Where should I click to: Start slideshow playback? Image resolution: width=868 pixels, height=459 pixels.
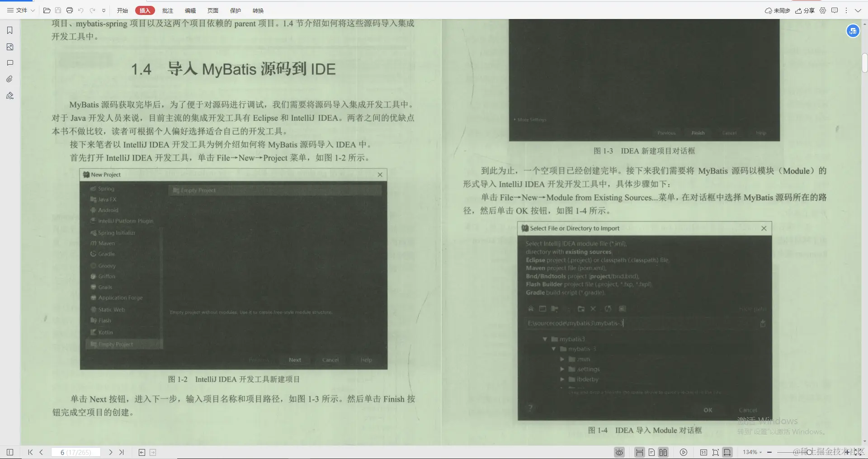click(x=684, y=452)
